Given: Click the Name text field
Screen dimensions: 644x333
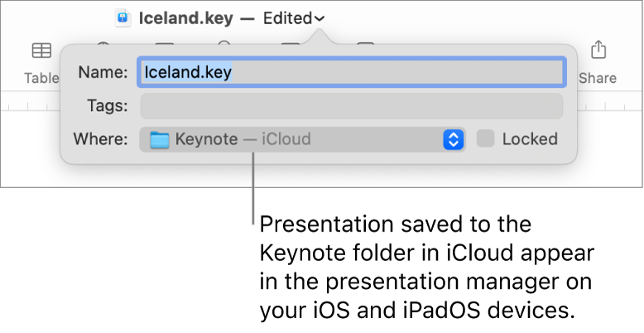Looking at the screenshot, I should tap(352, 72).
